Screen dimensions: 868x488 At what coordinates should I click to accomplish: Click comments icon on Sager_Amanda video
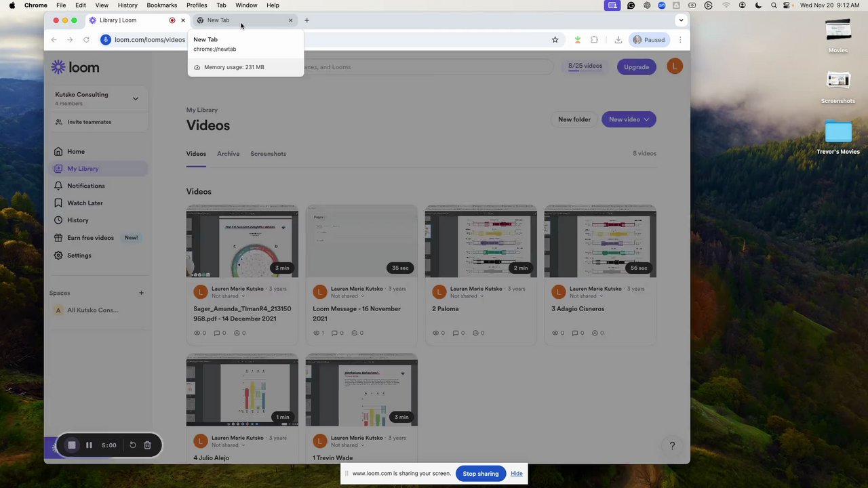(217, 333)
